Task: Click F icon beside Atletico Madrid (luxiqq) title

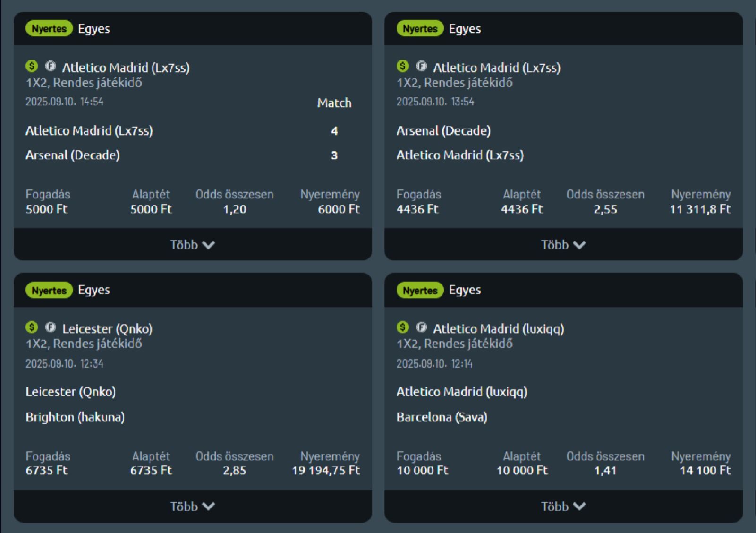Action: (x=422, y=327)
